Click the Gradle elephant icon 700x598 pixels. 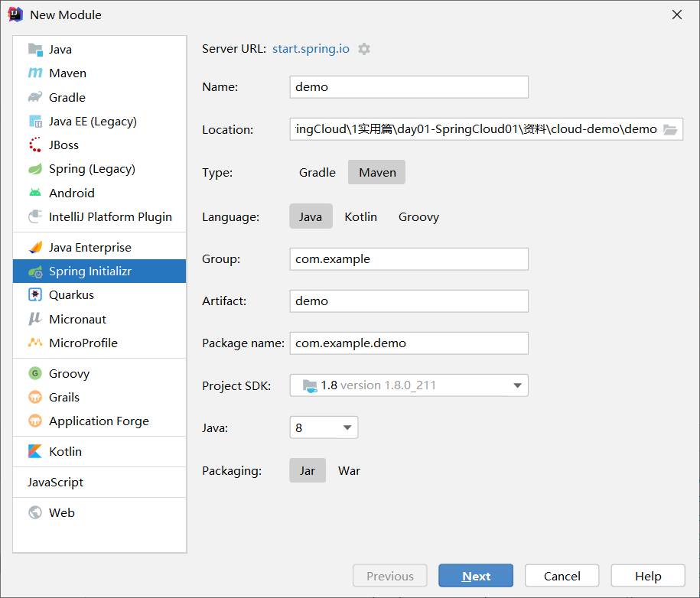(35, 97)
